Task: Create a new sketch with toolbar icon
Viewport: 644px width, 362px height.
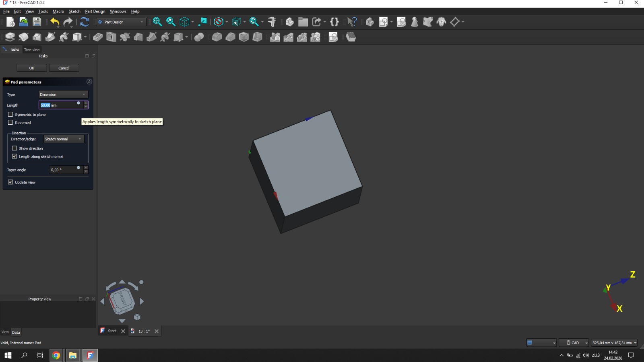Action: tap(383, 22)
